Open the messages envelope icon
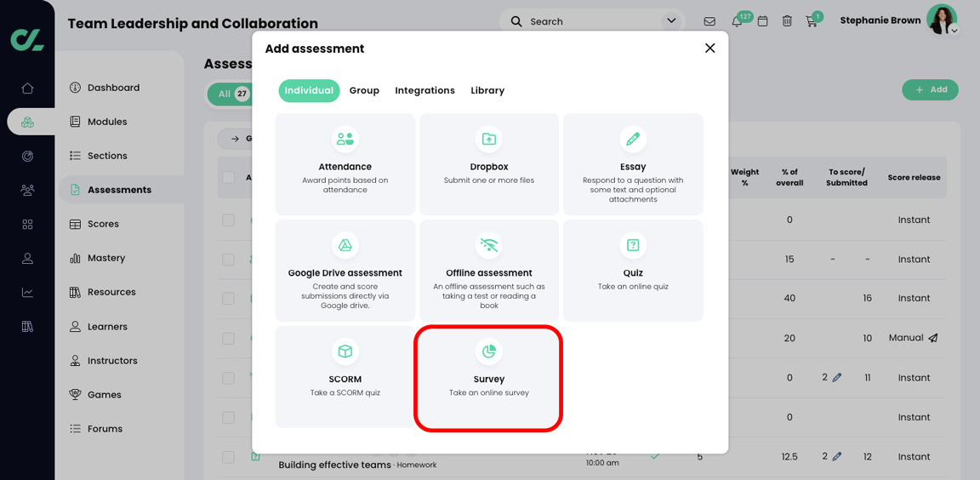This screenshot has height=480, width=980. [x=709, y=21]
